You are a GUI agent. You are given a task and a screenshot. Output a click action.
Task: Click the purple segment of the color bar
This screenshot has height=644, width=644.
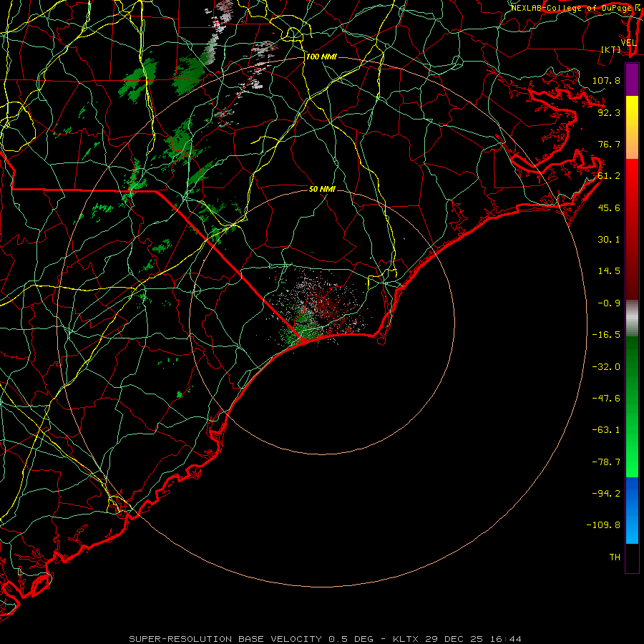click(x=632, y=79)
